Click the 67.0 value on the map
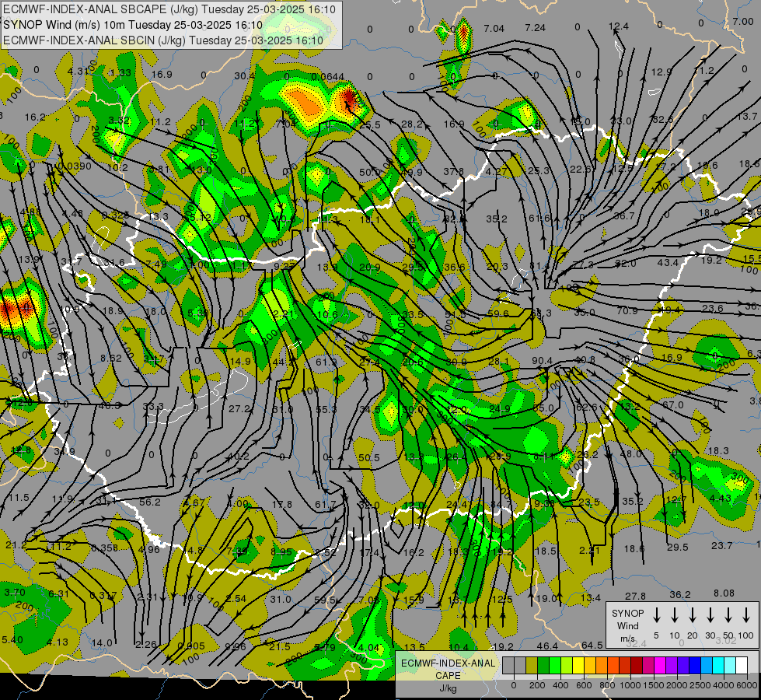761x700 pixels. pos(672,404)
